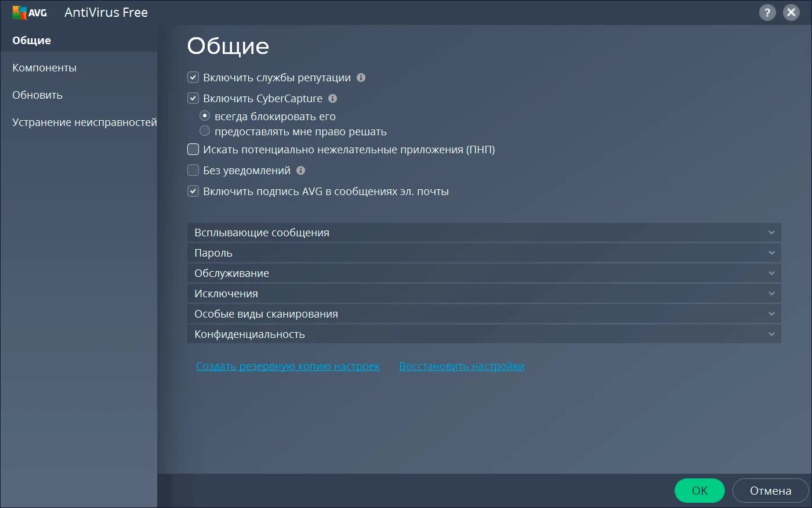Click info icon beside Без уведомлений

coord(300,170)
